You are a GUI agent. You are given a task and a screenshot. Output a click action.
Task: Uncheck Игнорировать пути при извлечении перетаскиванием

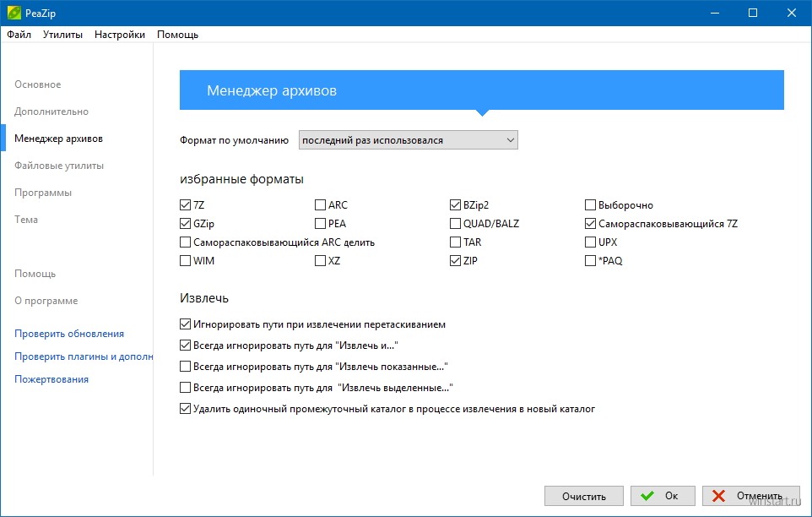coord(186,324)
